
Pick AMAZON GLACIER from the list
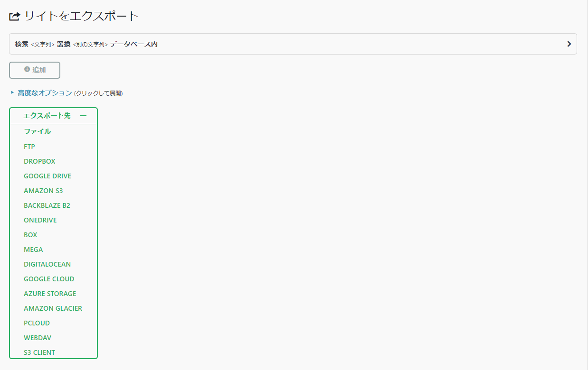coord(53,308)
